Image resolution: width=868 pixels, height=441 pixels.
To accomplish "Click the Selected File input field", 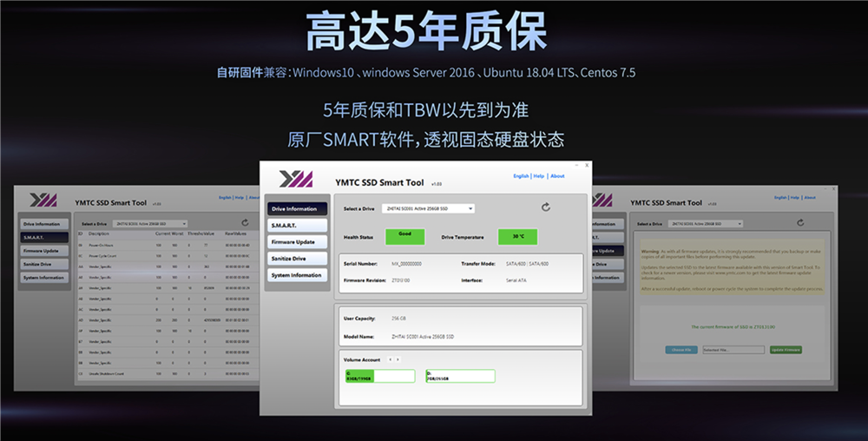I will click(x=733, y=350).
